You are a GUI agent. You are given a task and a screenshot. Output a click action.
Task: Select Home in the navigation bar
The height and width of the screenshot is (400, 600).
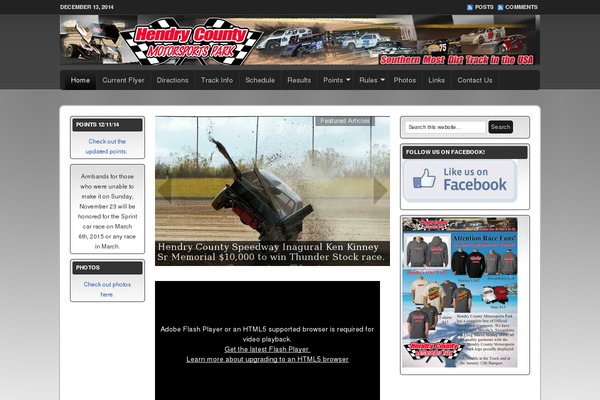click(x=80, y=80)
